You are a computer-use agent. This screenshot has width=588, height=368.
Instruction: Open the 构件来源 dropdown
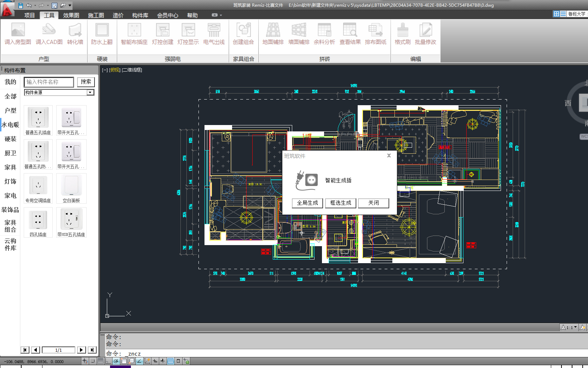tap(59, 92)
